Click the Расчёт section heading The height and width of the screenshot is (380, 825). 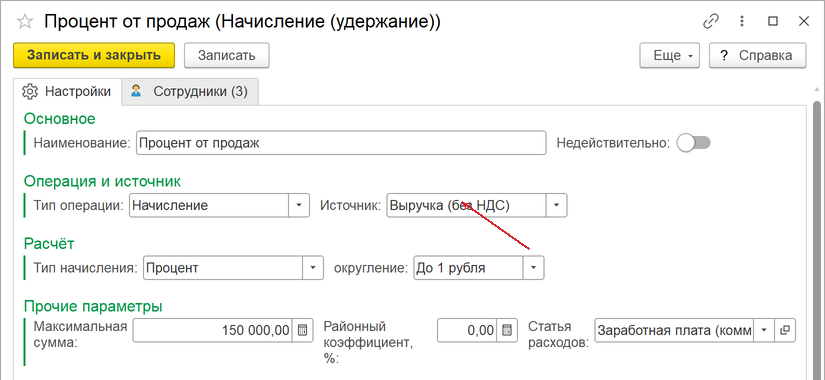[x=49, y=244]
